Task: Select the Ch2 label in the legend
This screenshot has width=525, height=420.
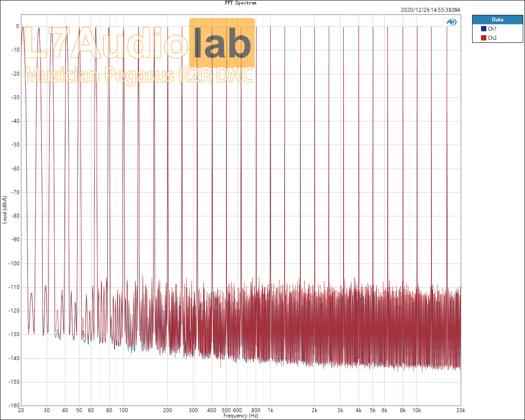Action: tap(492, 38)
